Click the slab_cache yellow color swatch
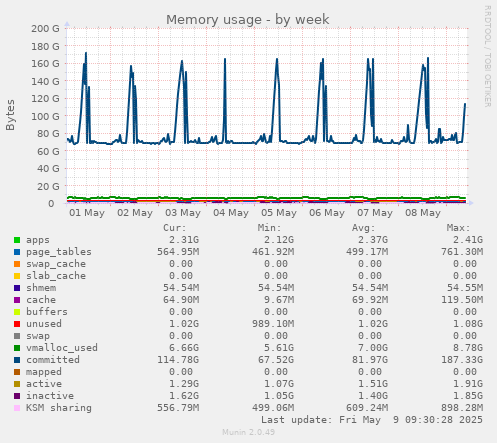 pyautogui.click(x=17, y=276)
